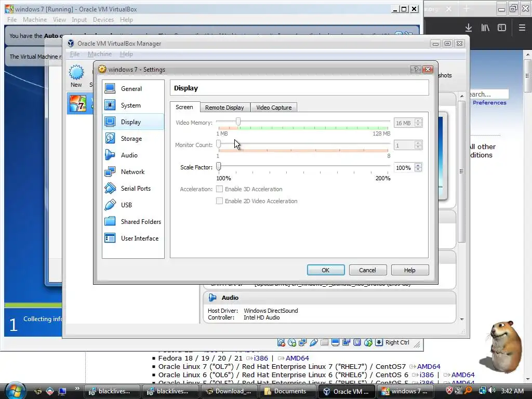
Task: Click the settings dialog question-mark help icon
Action: pos(416,69)
